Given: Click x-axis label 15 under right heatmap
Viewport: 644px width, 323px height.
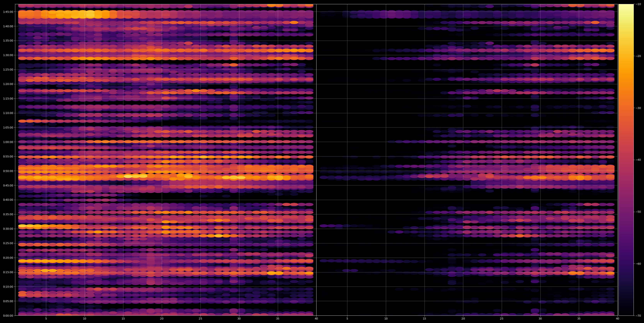Looking at the screenshot, I should [425, 319].
